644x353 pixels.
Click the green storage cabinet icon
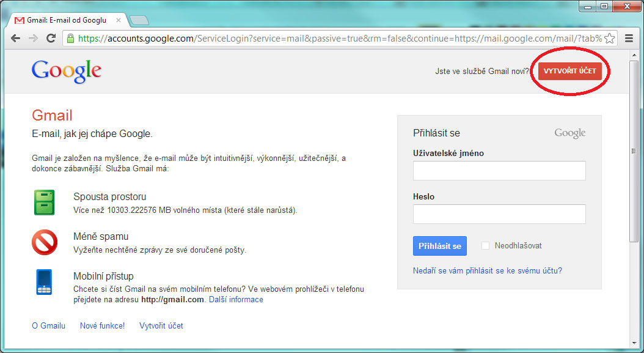pos(45,203)
